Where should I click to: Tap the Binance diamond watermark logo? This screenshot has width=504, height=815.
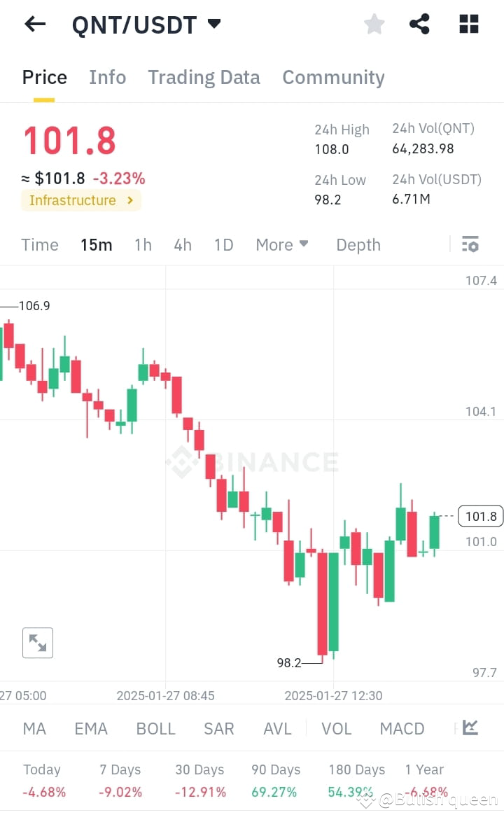(183, 461)
